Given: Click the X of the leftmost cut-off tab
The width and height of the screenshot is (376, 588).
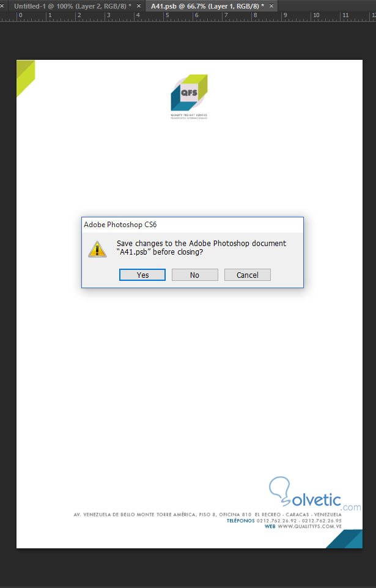Looking at the screenshot, I should point(1,6).
